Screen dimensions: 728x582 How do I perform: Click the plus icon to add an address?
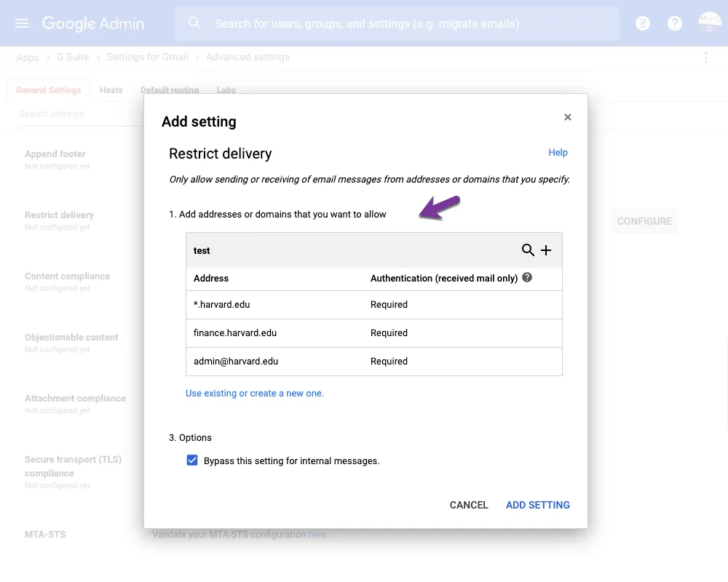546,250
